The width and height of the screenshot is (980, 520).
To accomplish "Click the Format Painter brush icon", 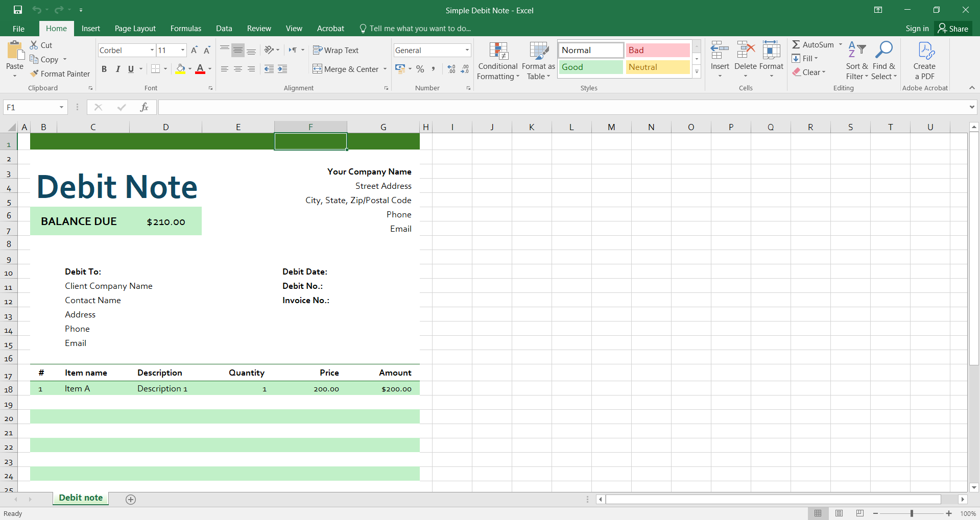I will click(34, 73).
